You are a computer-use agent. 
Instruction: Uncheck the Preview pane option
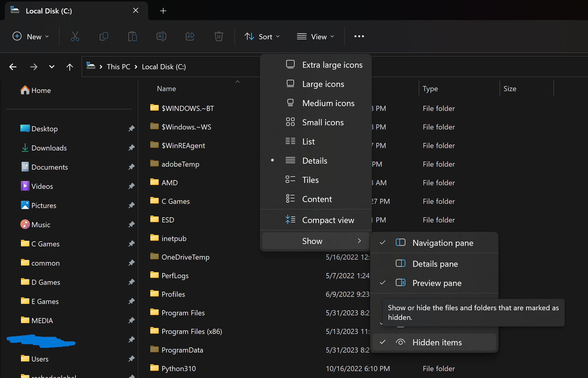click(x=437, y=283)
